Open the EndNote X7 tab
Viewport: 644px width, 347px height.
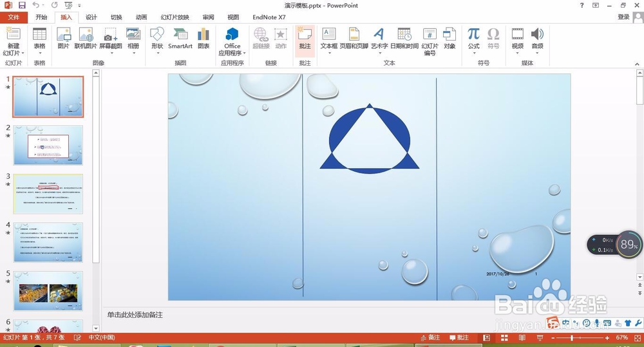click(x=269, y=17)
